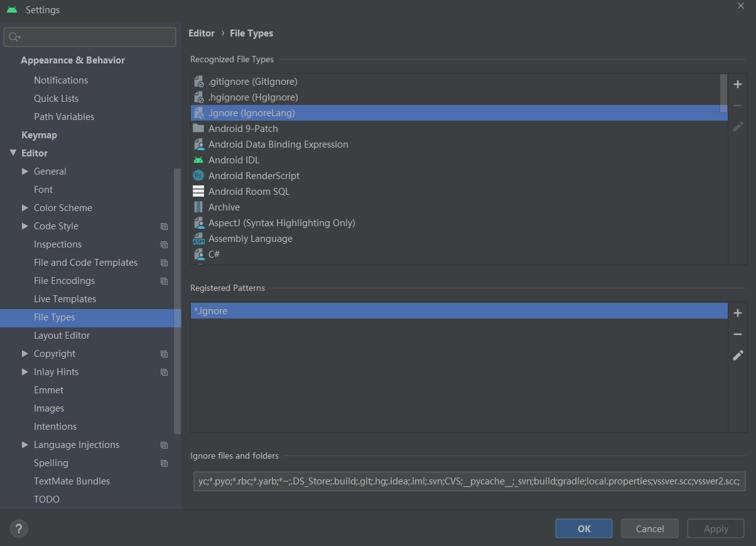
Task: Click the Android Data Binding Expression icon
Action: [x=198, y=145]
